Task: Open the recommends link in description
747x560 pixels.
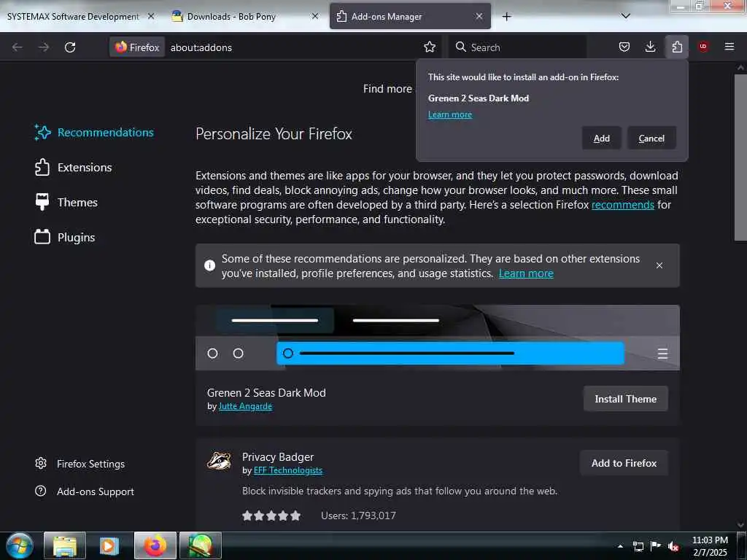Action: point(623,205)
